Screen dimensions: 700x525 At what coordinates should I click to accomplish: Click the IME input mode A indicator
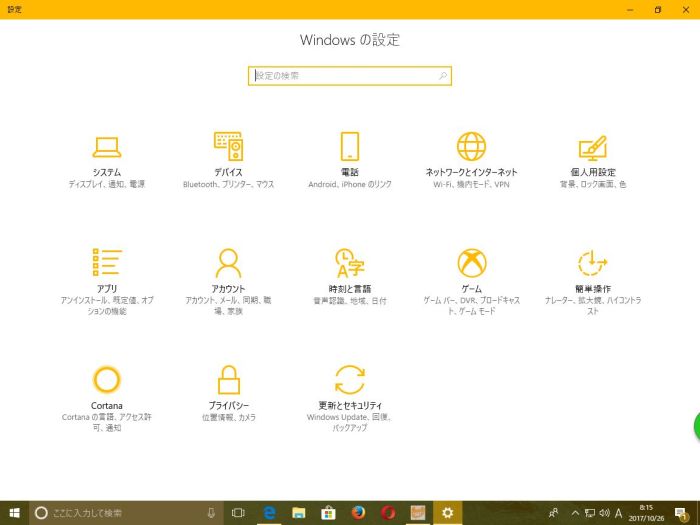pos(619,513)
